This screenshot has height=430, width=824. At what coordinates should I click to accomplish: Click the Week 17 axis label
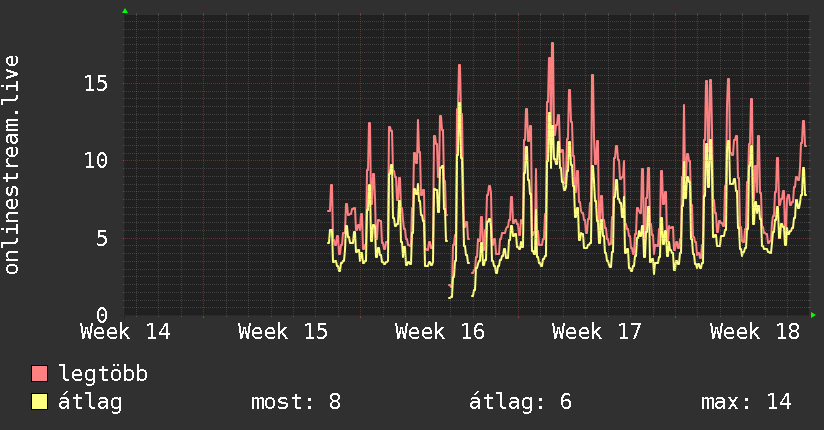coord(596,332)
